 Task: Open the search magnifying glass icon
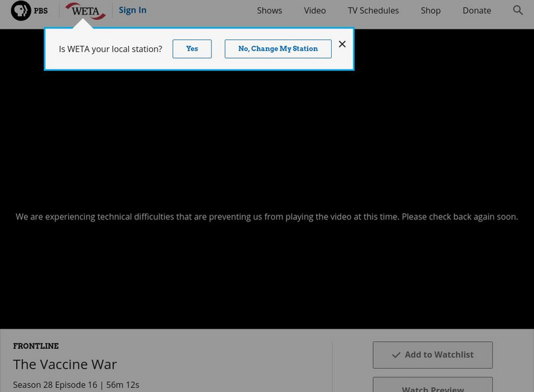point(518,11)
